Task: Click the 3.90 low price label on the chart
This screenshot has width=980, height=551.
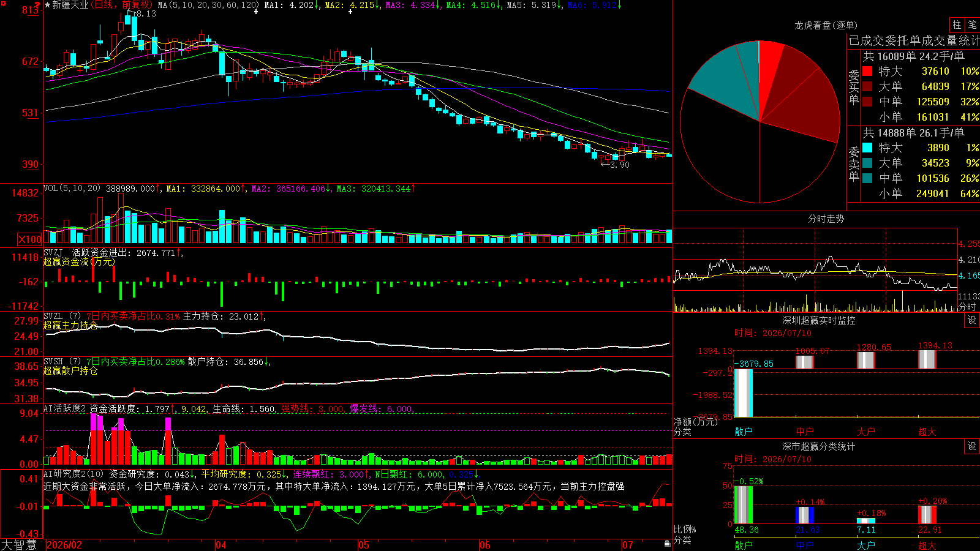Action: point(619,165)
